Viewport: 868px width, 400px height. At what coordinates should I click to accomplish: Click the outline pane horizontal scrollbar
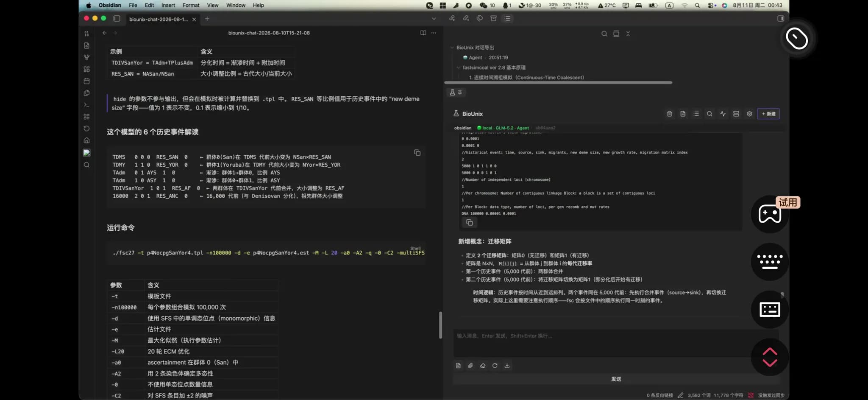click(x=558, y=82)
